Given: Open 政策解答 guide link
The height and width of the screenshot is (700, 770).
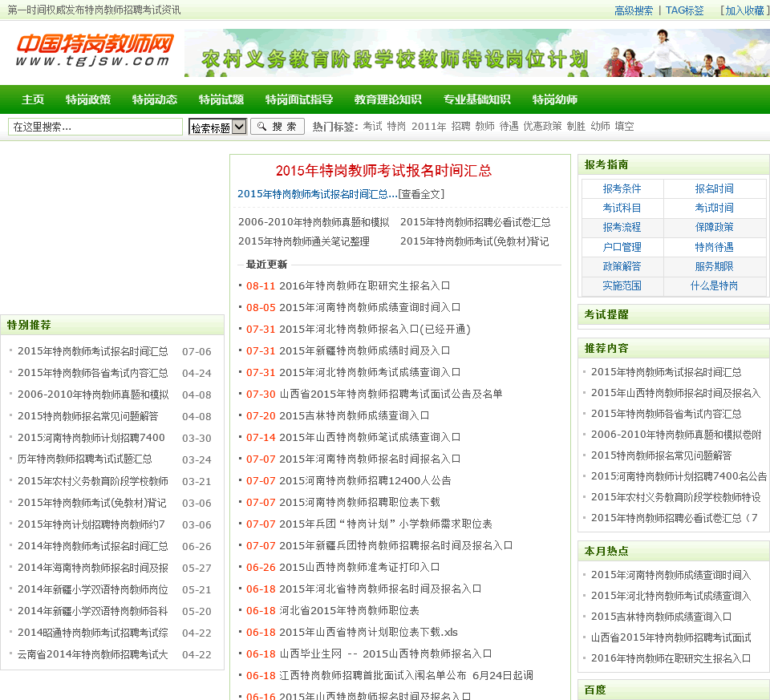Looking at the screenshot, I should tap(622, 266).
